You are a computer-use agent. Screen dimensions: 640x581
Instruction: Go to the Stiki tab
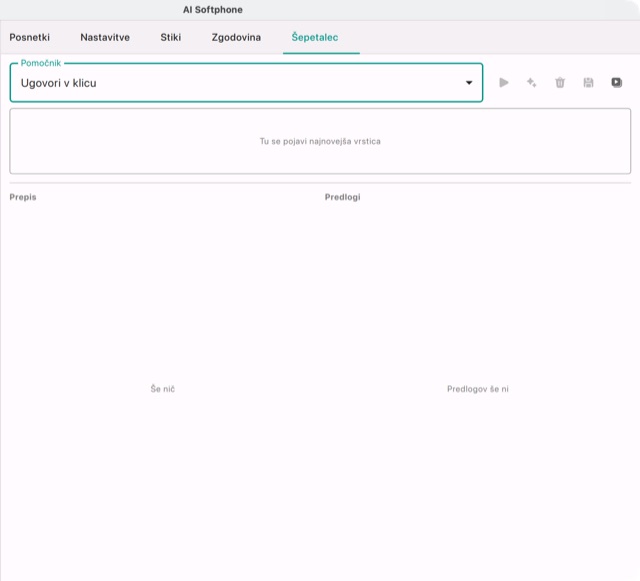pos(171,37)
